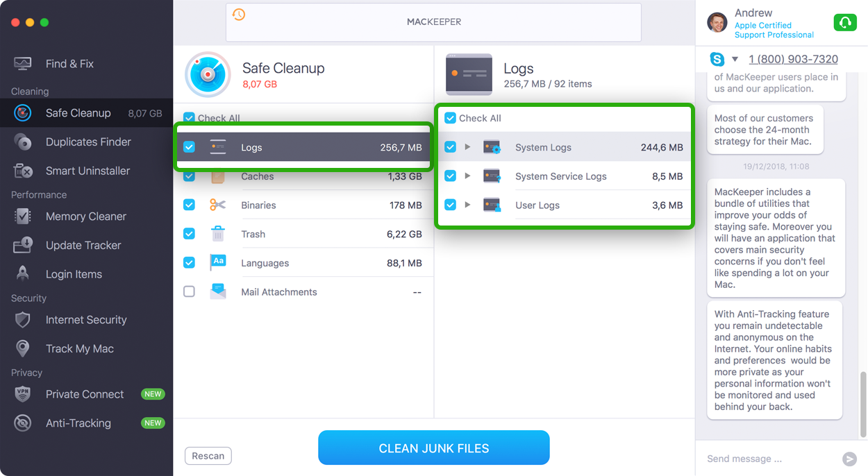Click the Trash size 6,22 GB

point(404,234)
